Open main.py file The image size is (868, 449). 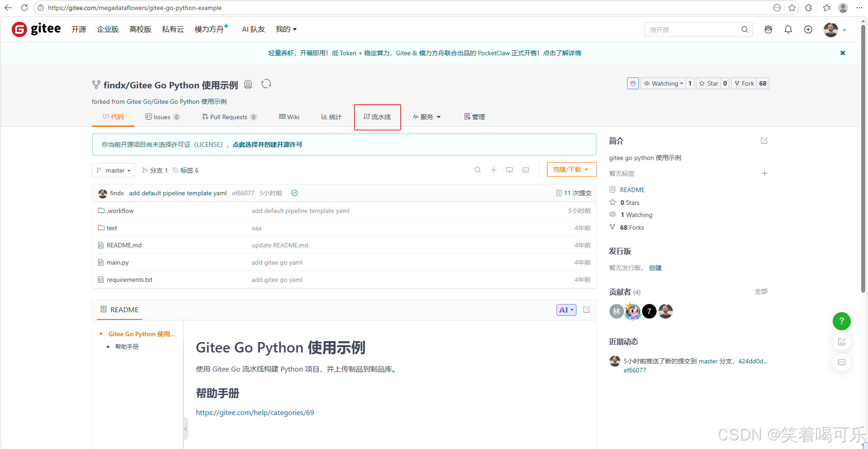(118, 262)
